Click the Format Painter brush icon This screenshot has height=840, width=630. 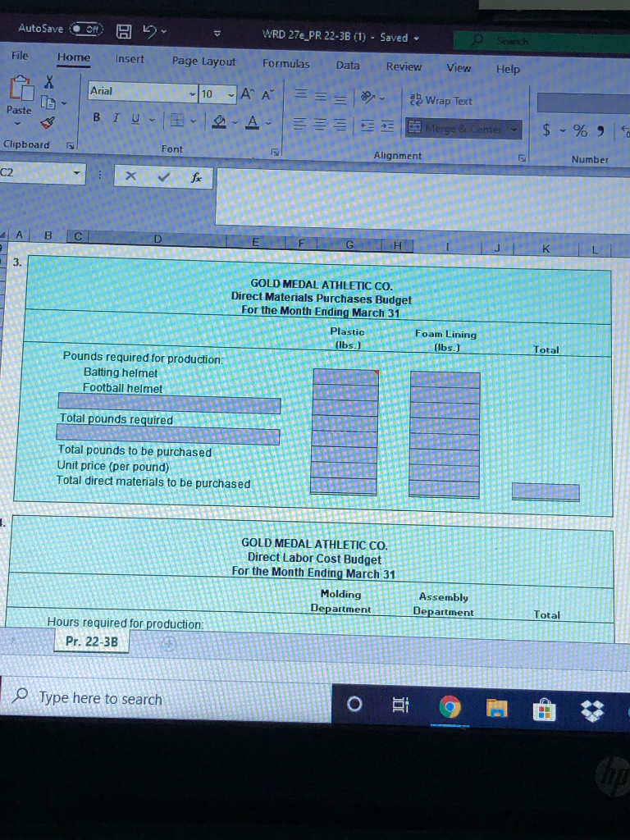click(x=48, y=123)
